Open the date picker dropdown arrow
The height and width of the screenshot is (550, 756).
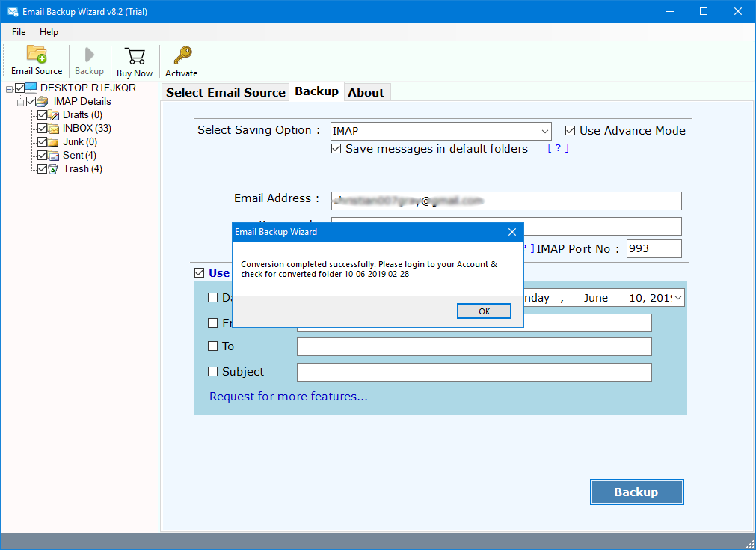pyautogui.click(x=678, y=298)
